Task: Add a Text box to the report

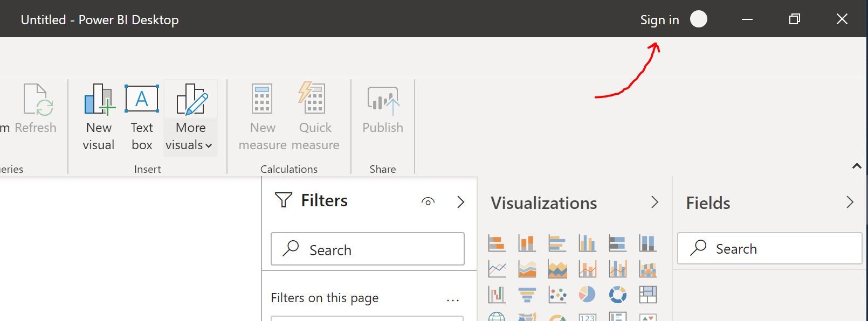Action: [142, 117]
